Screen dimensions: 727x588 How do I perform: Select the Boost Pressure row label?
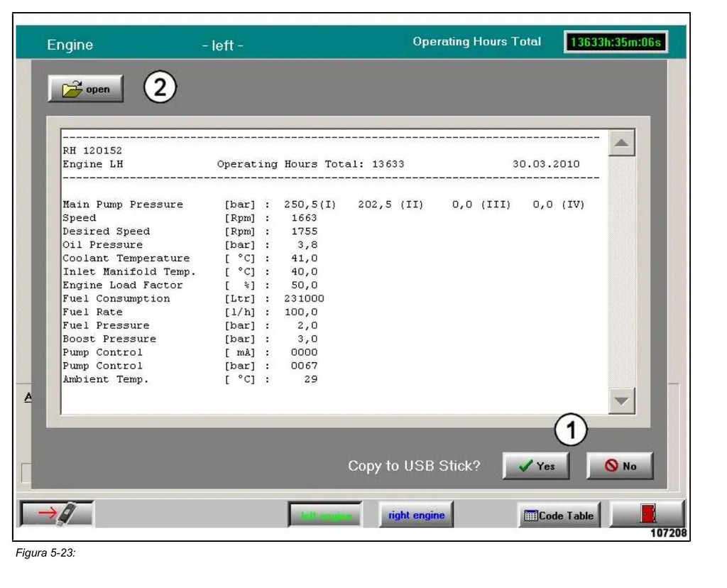[109, 339]
